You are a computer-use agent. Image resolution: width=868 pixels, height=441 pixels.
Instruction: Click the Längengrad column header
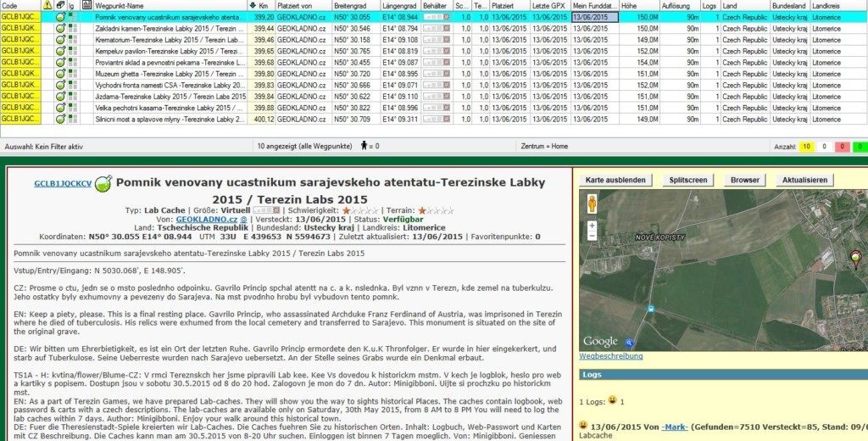click(399, 5)
